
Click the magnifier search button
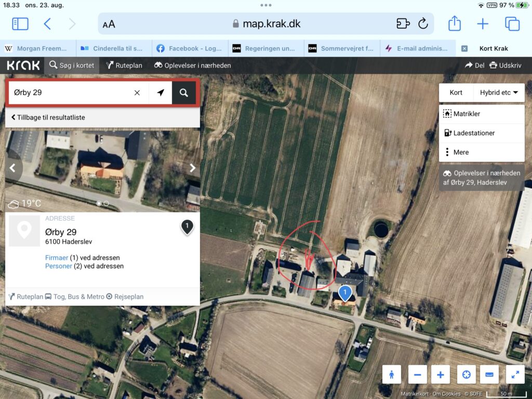coord(184,92)
